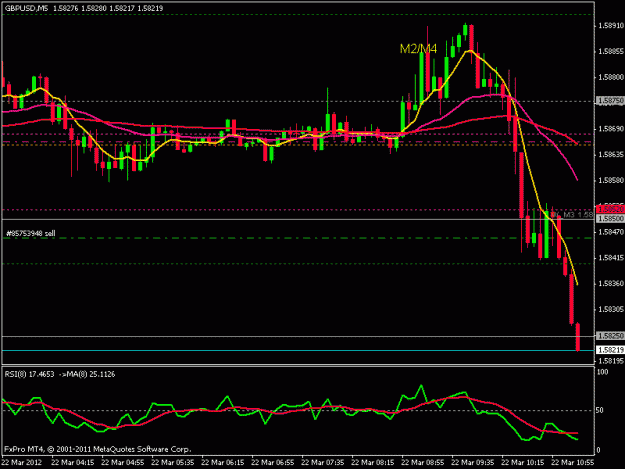The height and width of the screenshot is (469, 625).
Task: Select the cyan current bid price line
Action: [x=298, y=351]
